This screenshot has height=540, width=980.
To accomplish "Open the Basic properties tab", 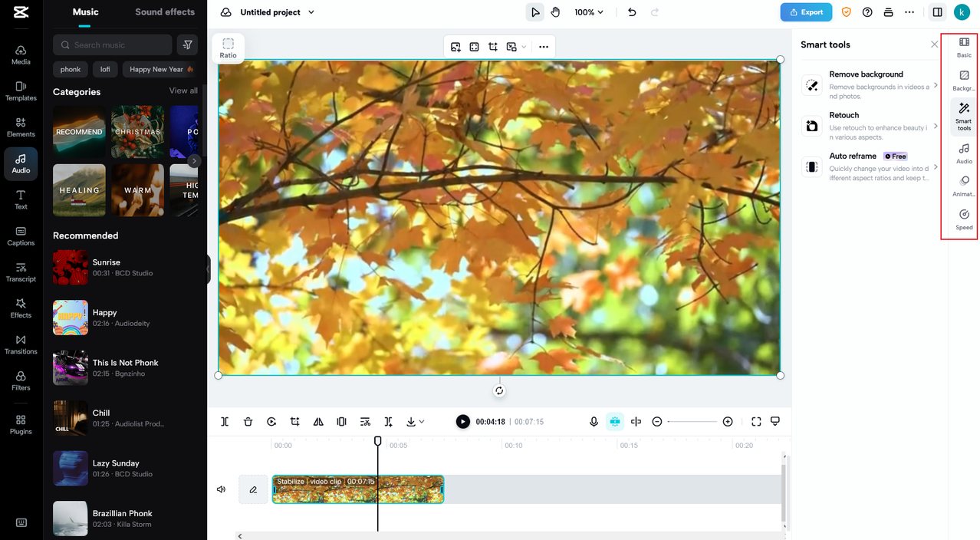I will pyautogui.click(x=964, y=48).
